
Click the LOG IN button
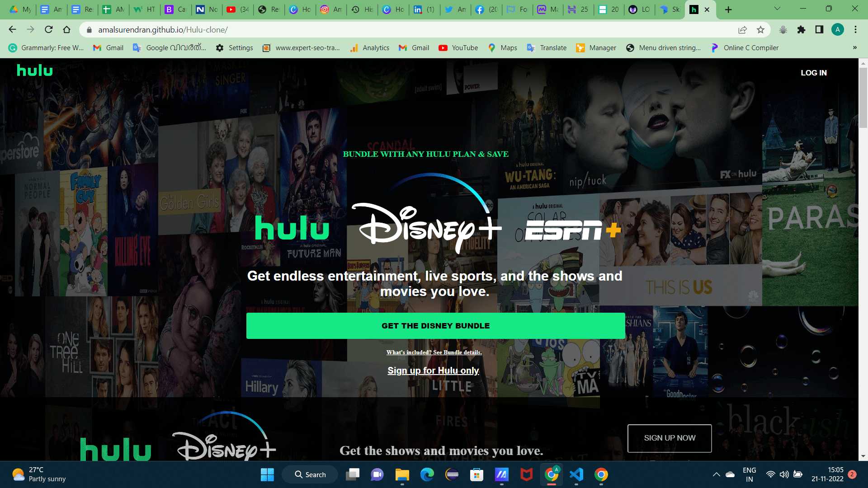tap(813, 73)
